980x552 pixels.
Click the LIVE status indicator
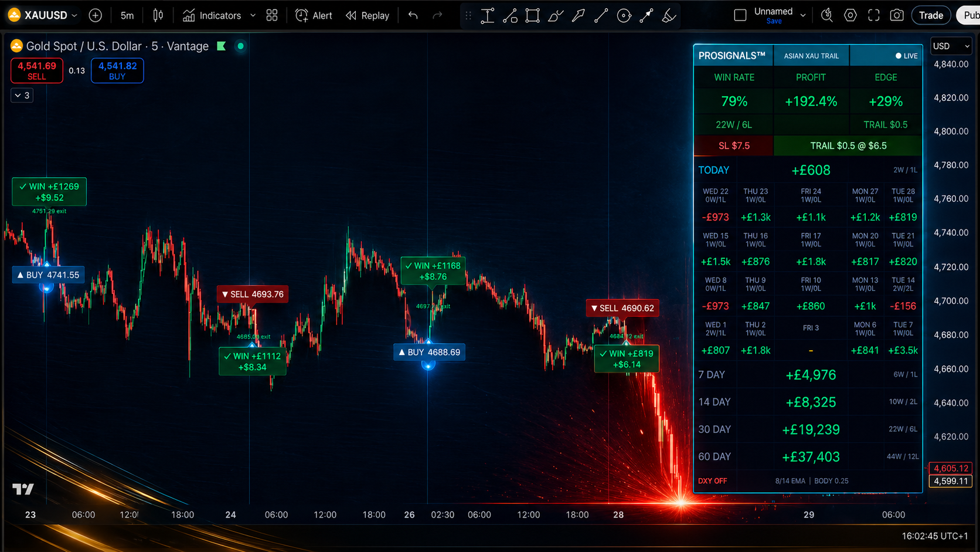[x=906, y=56]
